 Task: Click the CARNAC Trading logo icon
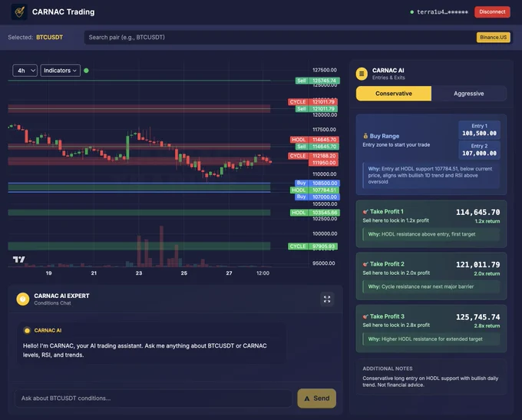(19, 12)
